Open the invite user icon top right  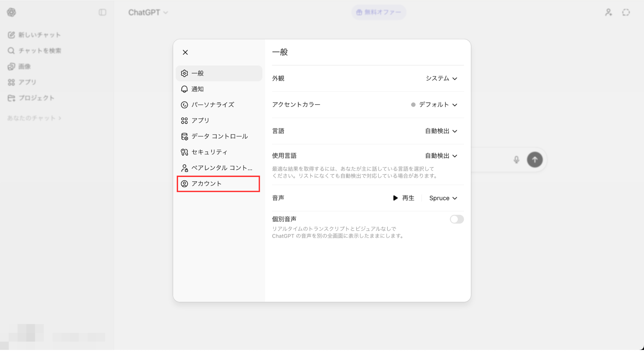click(x=608, y=12)
